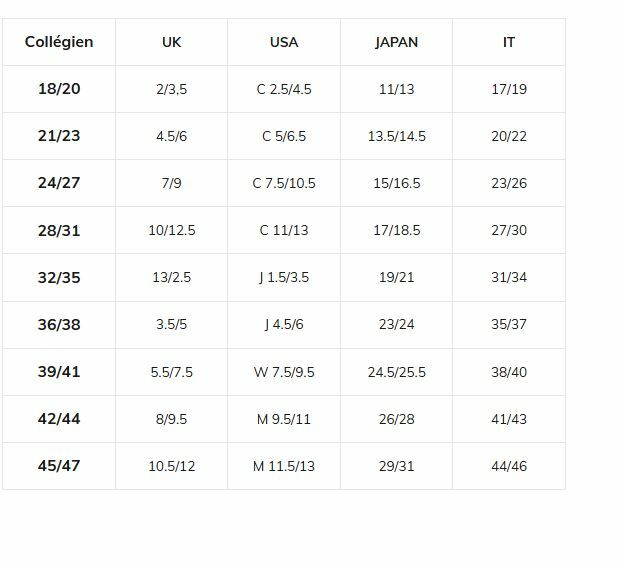Select the Japan cell 24.5/25.5
The height and width of the screenshot is (564, 624).
(x=396, y=372)
